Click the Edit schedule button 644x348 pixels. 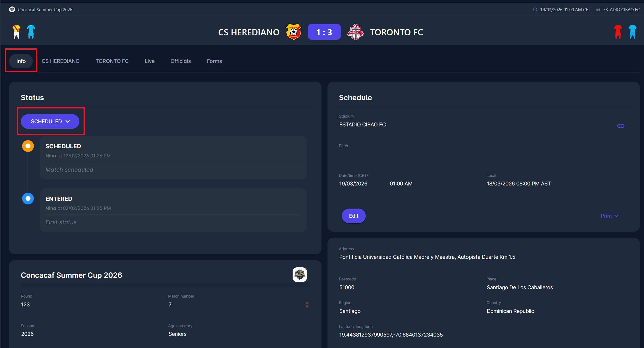353,216
